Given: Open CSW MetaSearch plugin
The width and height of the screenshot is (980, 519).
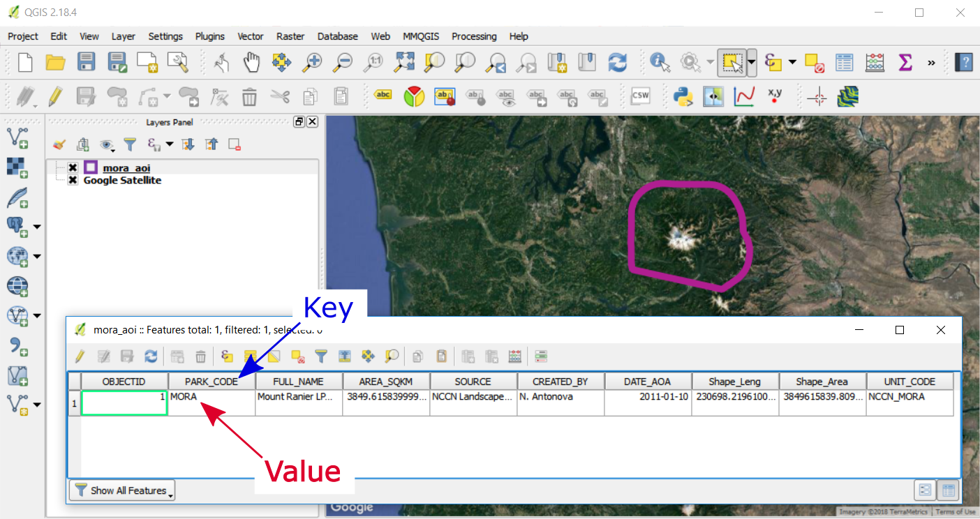Looking at the screenshot, I should [x=639, y=96].
